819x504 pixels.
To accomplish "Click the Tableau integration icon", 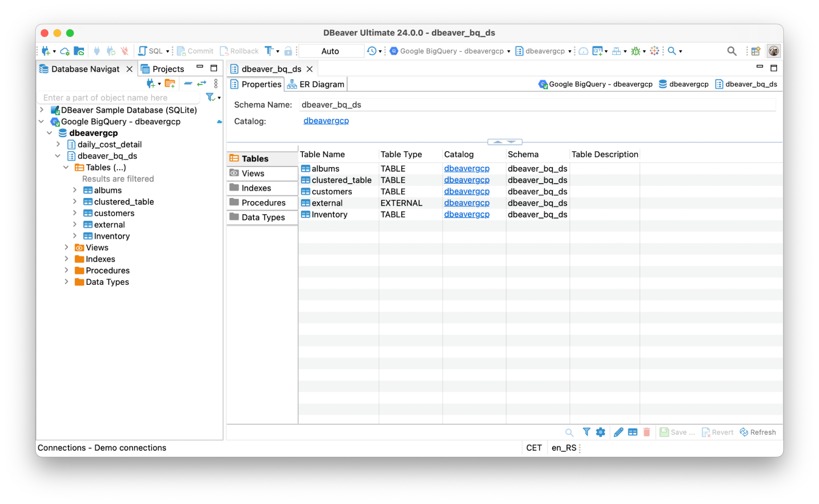I will point(654,51).
